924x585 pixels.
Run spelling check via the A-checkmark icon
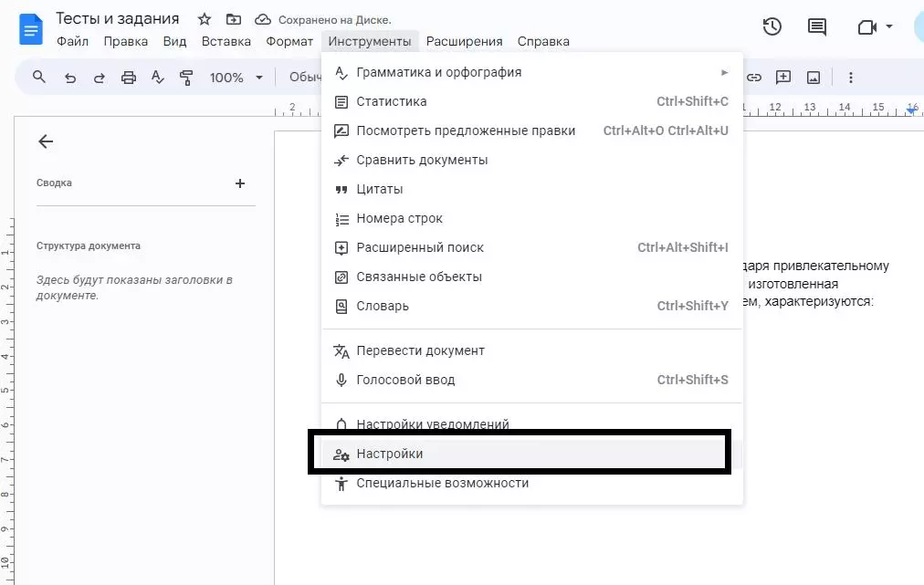pos(157,78)
